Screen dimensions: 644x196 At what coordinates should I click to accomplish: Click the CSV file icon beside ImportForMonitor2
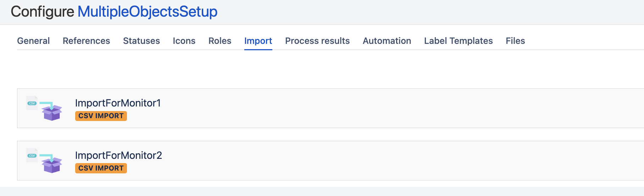click(x=32, y=155)
